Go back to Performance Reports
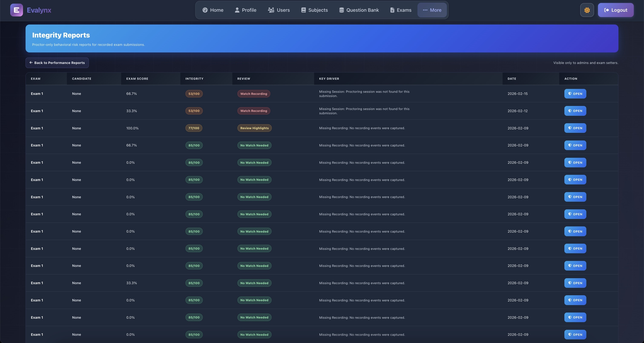Viewport: 644px width, 343px height. [57, 63]
